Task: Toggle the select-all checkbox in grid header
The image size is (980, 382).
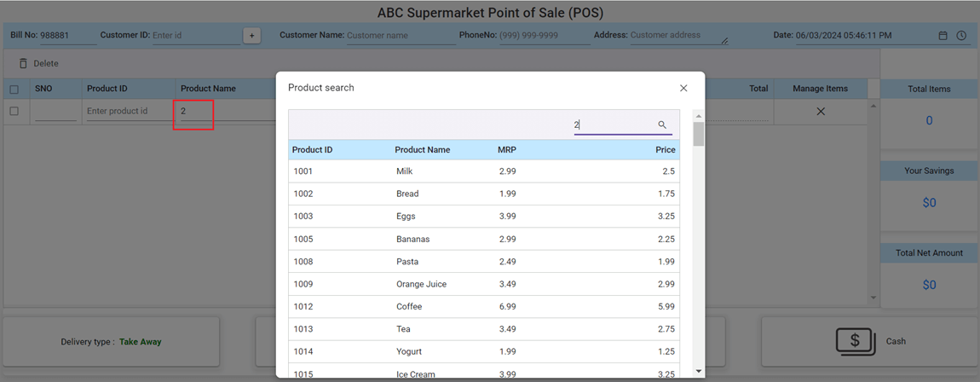Action: [14, 90]
